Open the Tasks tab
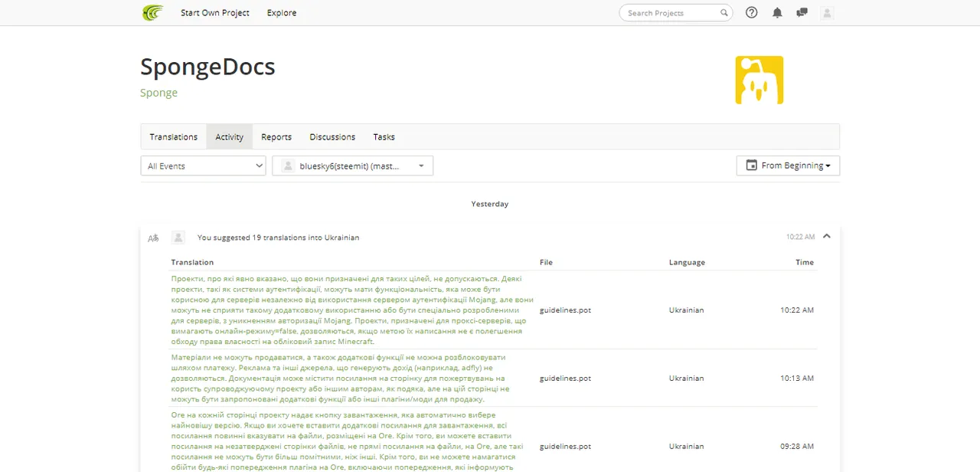980x472 pixels. 384,136
